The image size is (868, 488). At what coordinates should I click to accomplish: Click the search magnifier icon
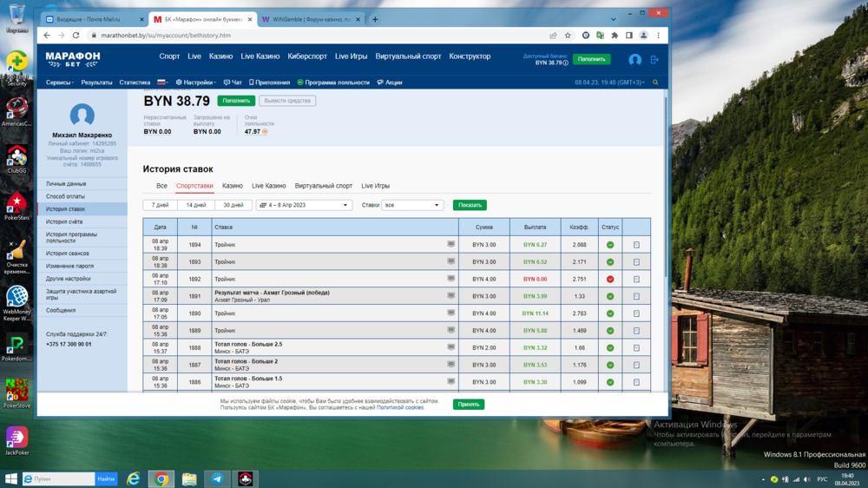click(655, 82)
